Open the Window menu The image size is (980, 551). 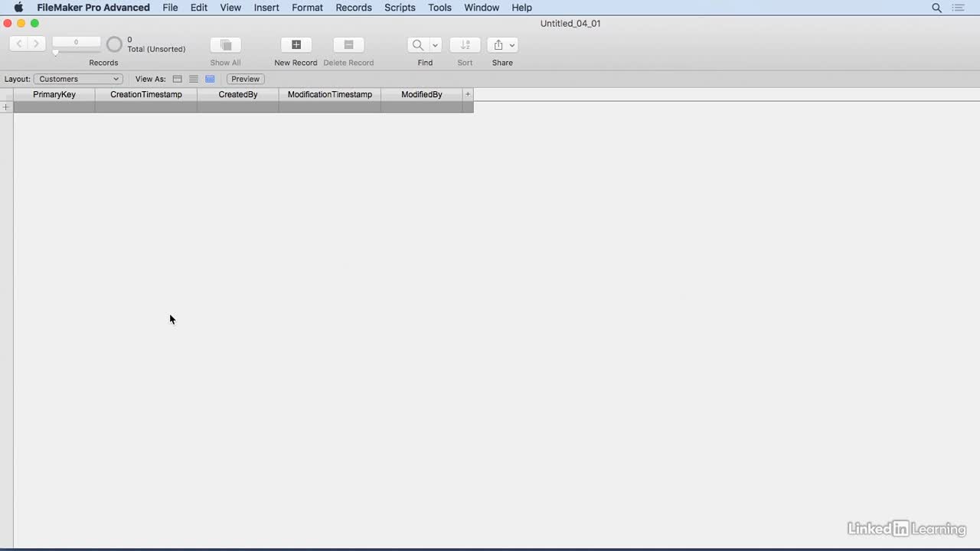point(482,8)
